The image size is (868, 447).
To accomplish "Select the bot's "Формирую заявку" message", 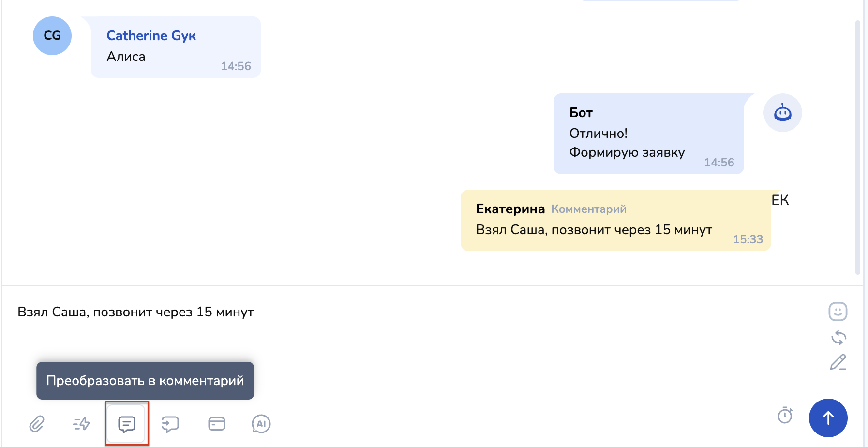I will coord(648,134).
